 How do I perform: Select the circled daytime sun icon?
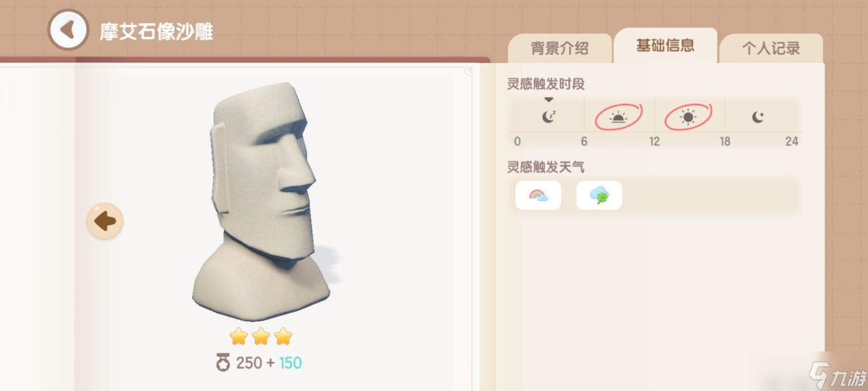tap(688, 117)
